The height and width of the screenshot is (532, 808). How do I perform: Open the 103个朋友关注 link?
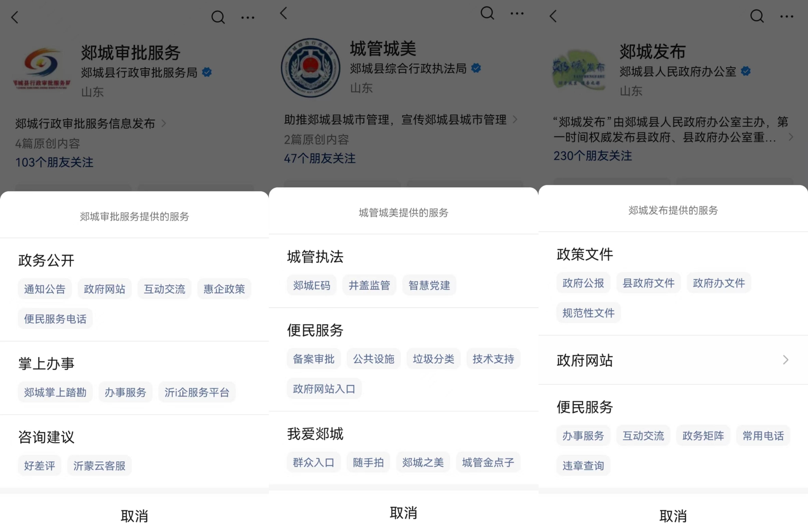click(x=54, y=162)
